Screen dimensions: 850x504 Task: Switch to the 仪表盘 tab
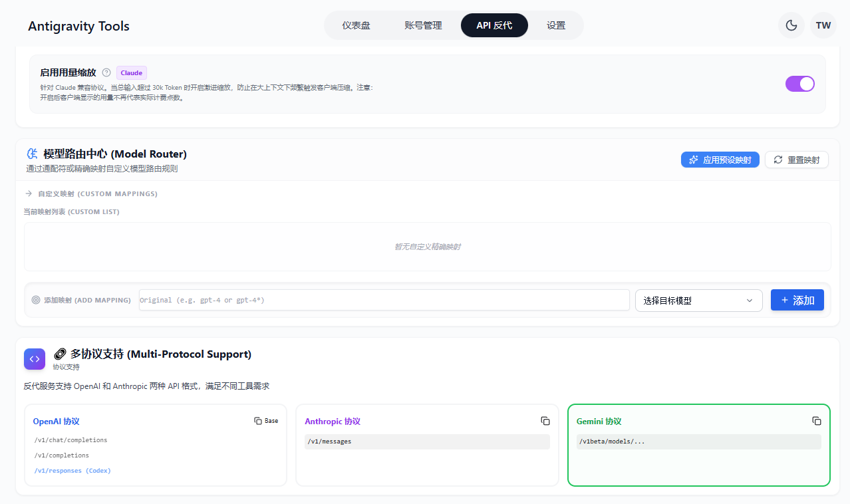(x=356, y=25)
